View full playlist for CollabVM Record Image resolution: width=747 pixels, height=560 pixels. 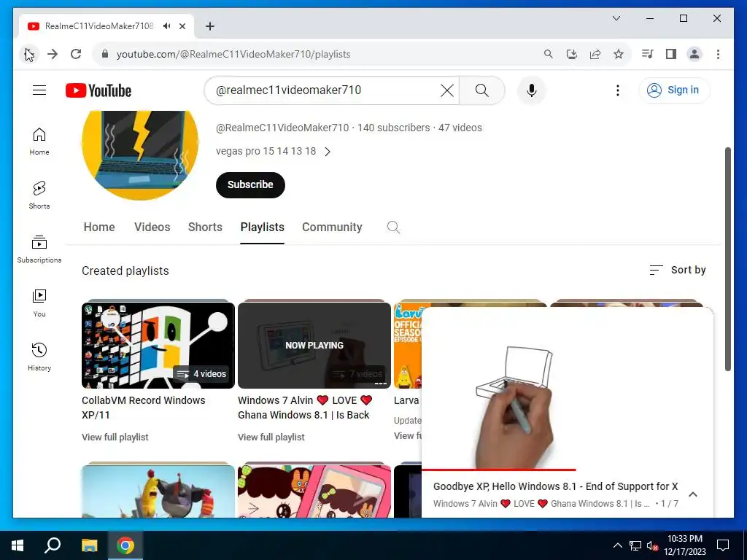[115, 437]
